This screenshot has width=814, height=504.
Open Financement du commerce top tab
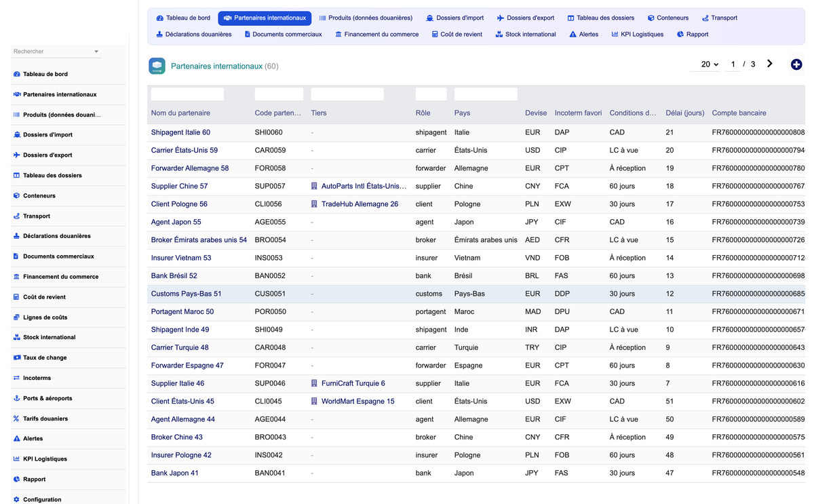point(376,35)
